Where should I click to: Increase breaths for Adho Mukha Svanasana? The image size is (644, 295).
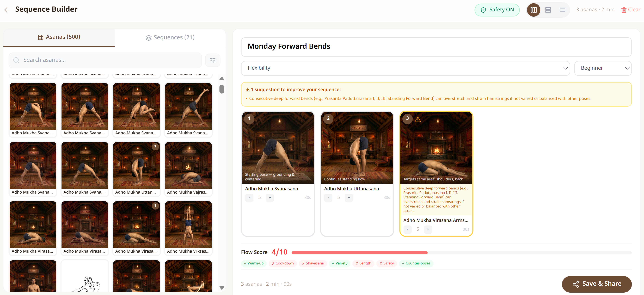(270, 198)
